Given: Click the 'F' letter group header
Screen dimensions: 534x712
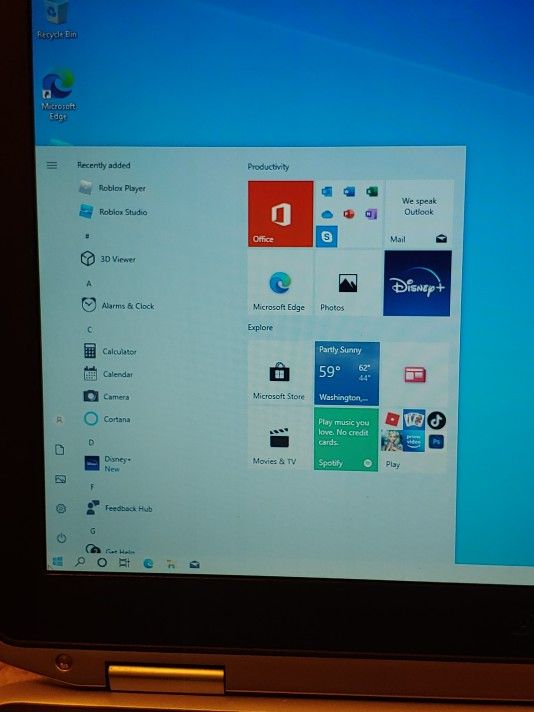Looking at the screenshot, I should pos(92,487).
